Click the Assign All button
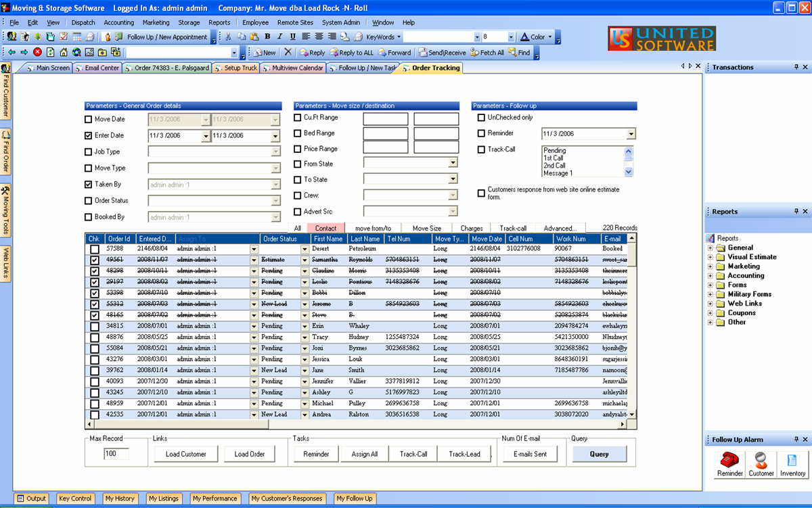 tap(365, 454)
